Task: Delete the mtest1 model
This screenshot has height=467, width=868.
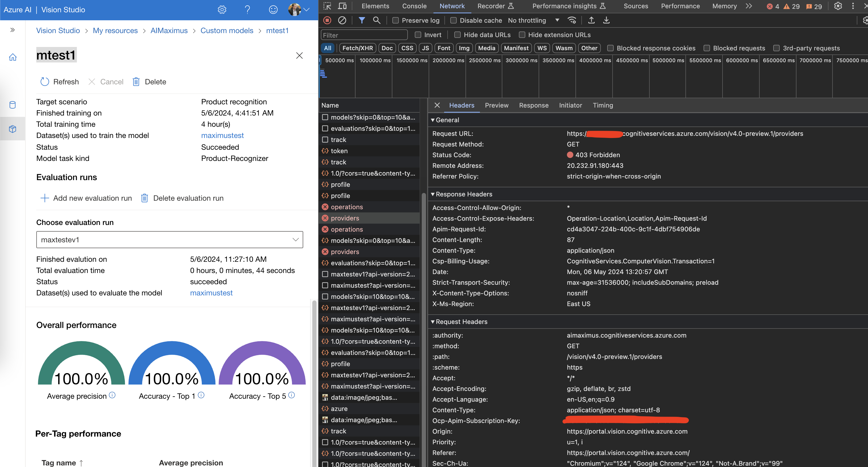Action: tap(149, 82)
